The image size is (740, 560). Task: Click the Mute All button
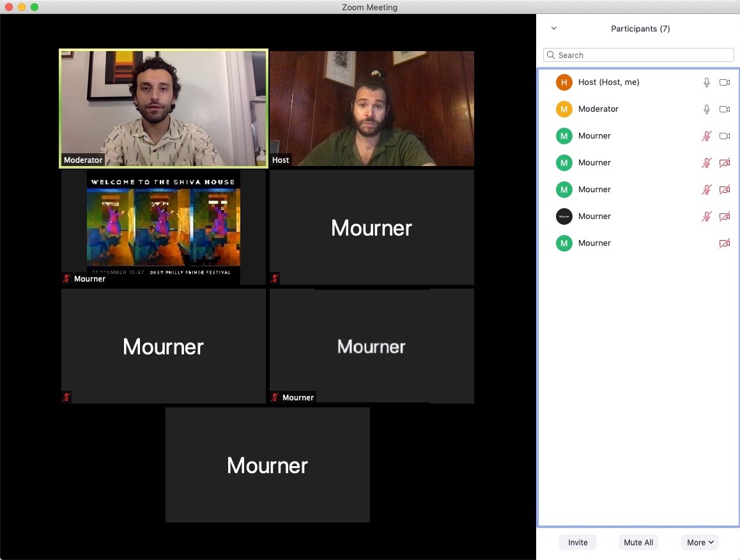coord(638,543)
